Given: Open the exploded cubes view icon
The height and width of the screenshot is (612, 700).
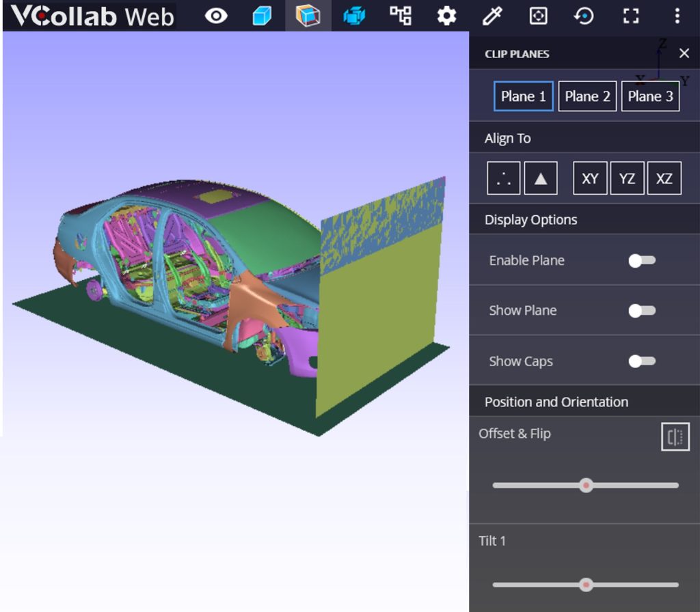Looking at the screenshot, I should 355,16.
